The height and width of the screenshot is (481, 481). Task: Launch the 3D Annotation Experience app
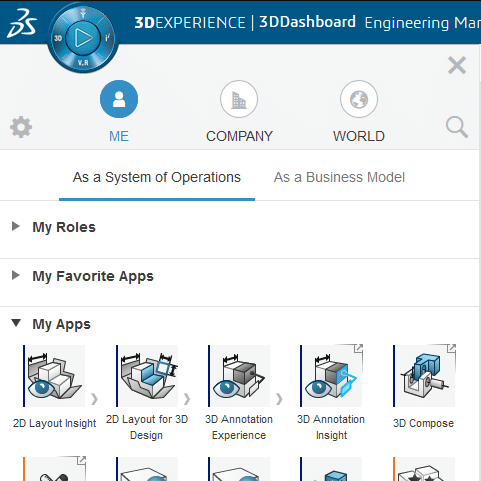point(239,376)
